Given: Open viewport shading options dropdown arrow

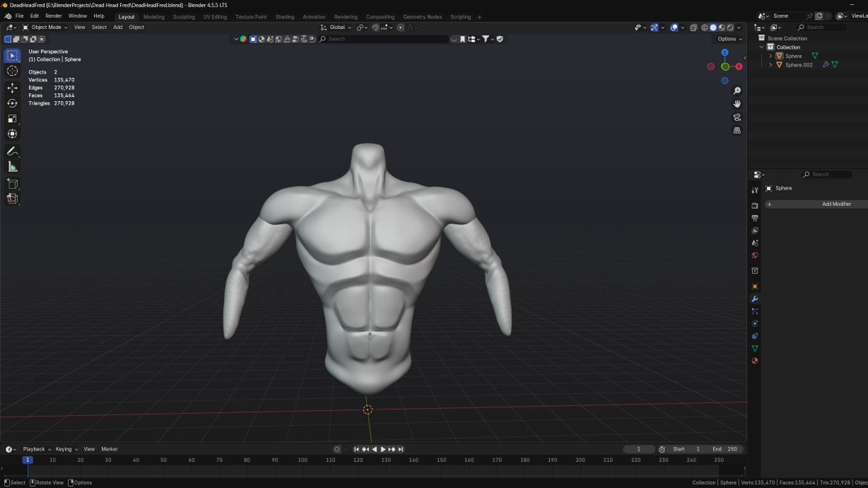Looking at the screenshot, I should pyautogui.click(x=739, y=27).
